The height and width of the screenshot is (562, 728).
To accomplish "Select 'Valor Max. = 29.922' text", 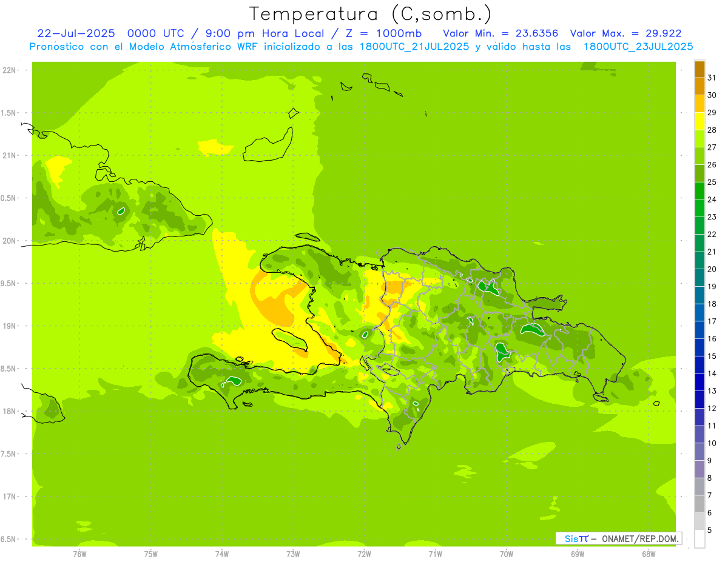I will [625, 33].
